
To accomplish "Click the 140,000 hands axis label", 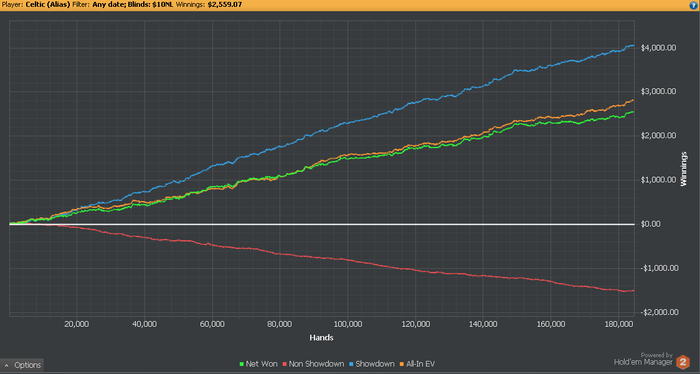I will pyautogui.click(x=483, y=324).
